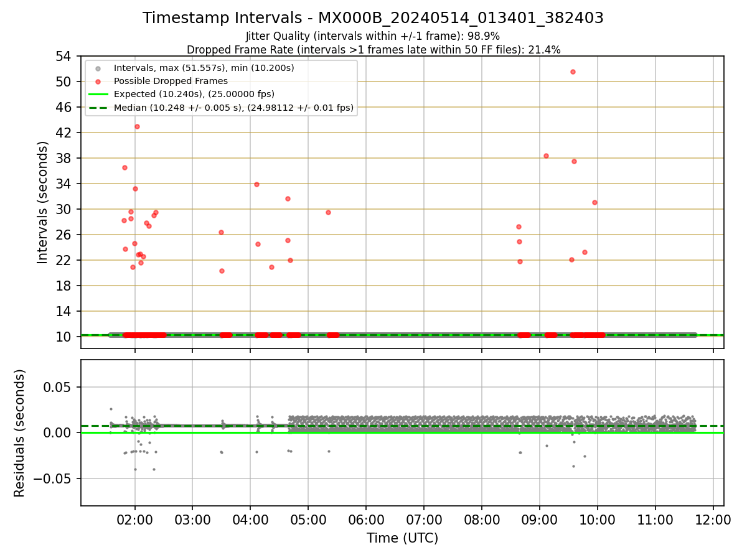Click the solid green line sample beside the 'Expected' legend entry

click(98, 95)
